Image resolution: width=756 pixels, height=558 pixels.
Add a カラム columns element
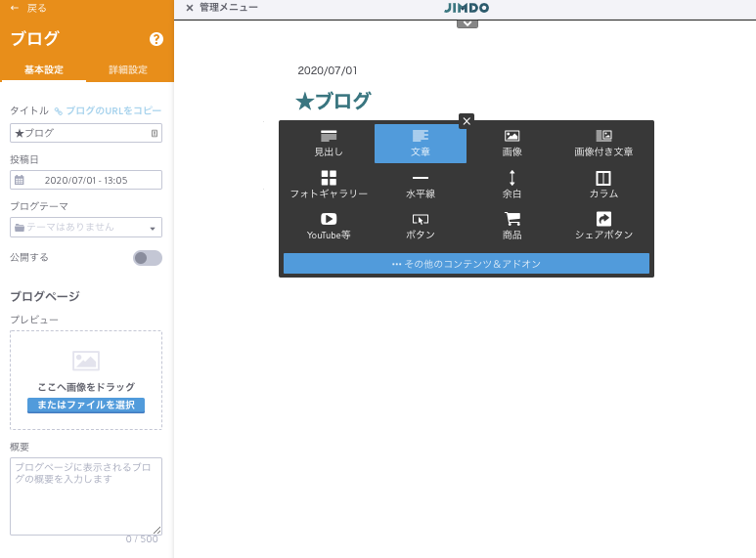[603, 185]
